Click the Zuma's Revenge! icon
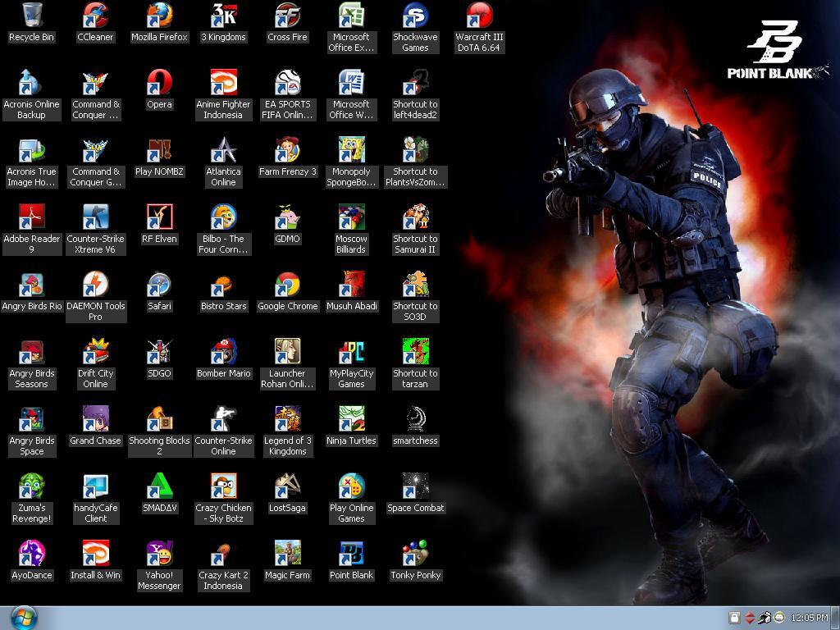840x630 pixels. click(32, 486)
